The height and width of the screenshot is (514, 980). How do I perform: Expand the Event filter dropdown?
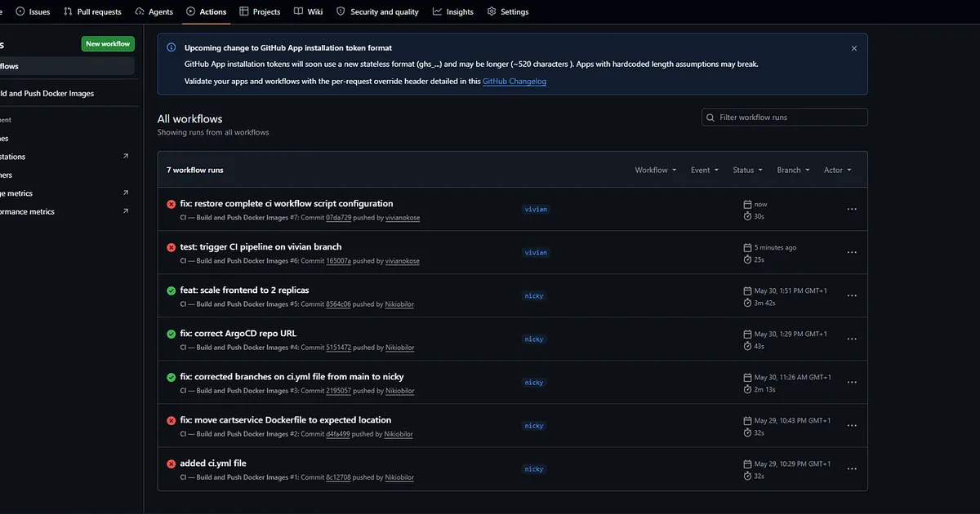705,170
